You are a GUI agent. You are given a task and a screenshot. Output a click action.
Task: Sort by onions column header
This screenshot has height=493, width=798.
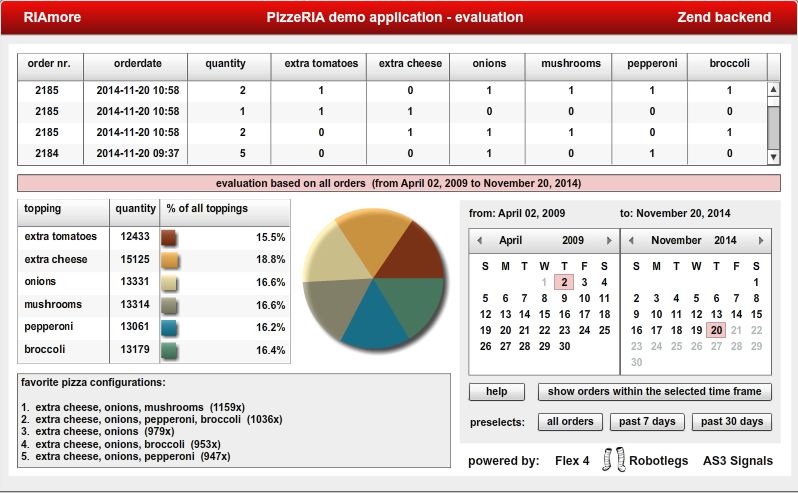[487, 67]
